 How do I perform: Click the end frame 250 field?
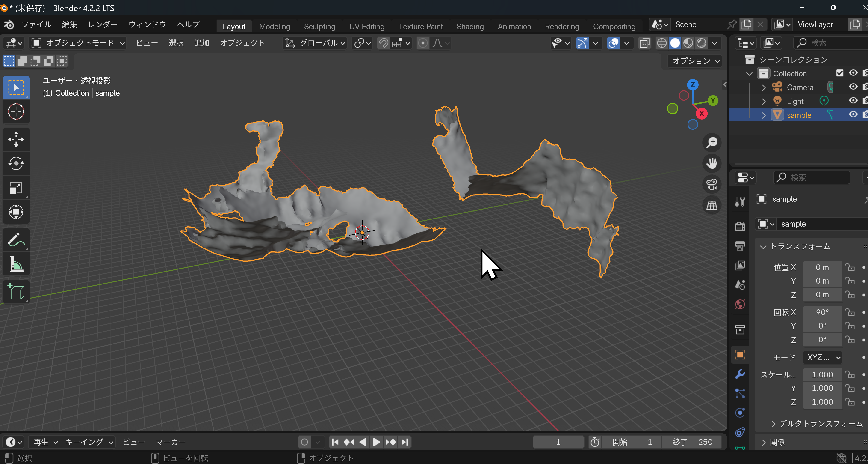(x=692, y=442)
